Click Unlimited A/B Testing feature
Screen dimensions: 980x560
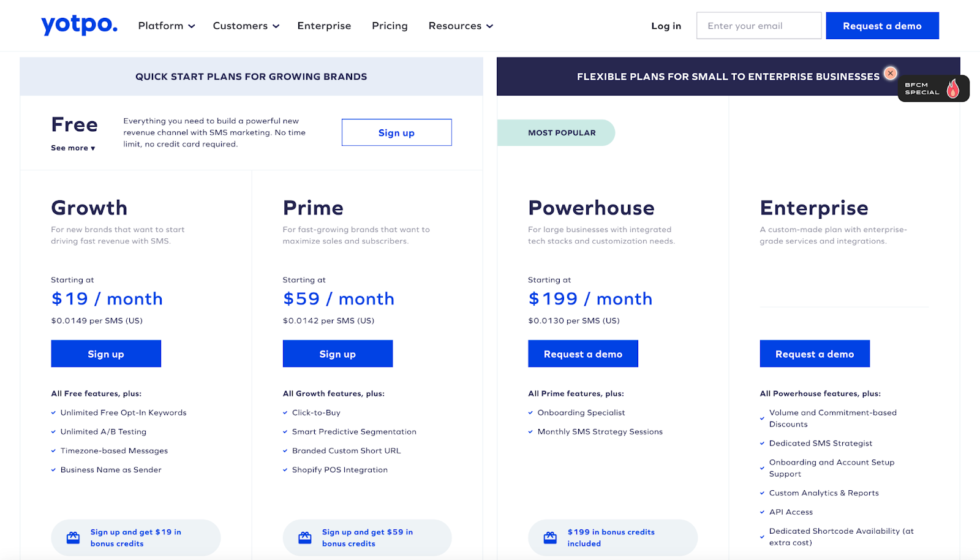pos(104,431)
